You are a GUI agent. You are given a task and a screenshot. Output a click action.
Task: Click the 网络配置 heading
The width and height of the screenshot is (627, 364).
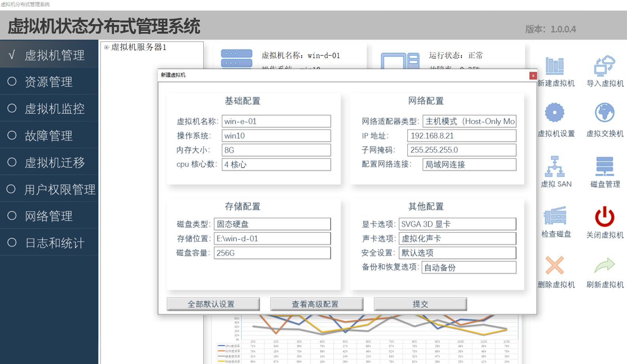point(426,101)
